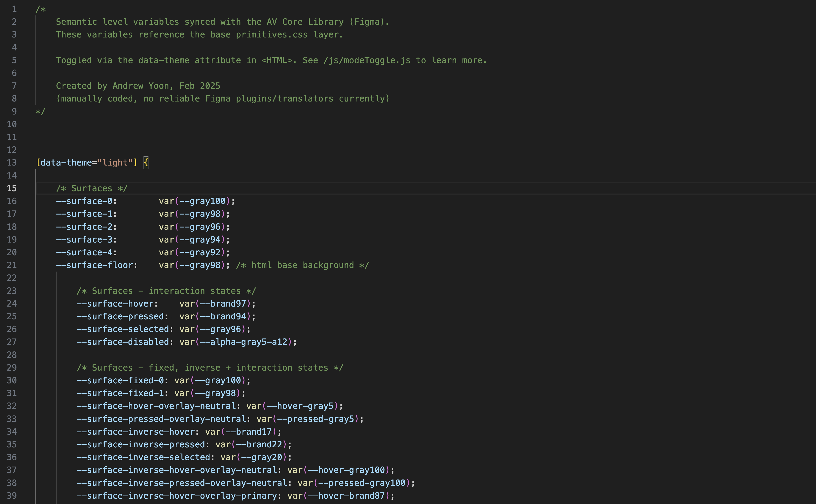Click the --pressed-gray100 value
This screenshot has width=816, height=504.
pyautogui.click(x=362, y=483)
